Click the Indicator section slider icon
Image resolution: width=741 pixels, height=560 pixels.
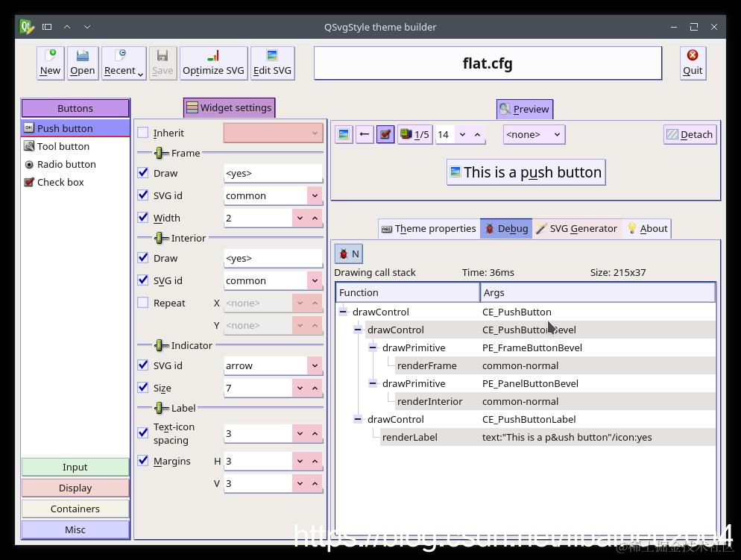[x=160, y=345]
